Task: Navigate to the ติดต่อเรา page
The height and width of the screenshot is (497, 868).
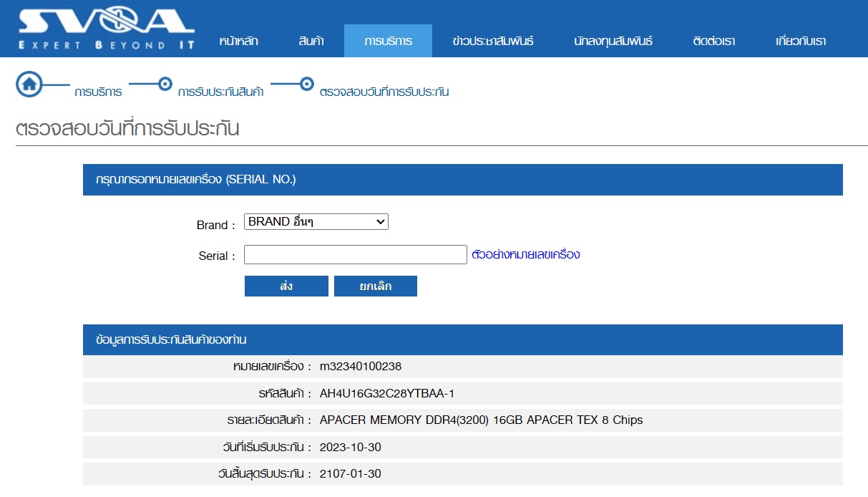Action: pos(714,42)
